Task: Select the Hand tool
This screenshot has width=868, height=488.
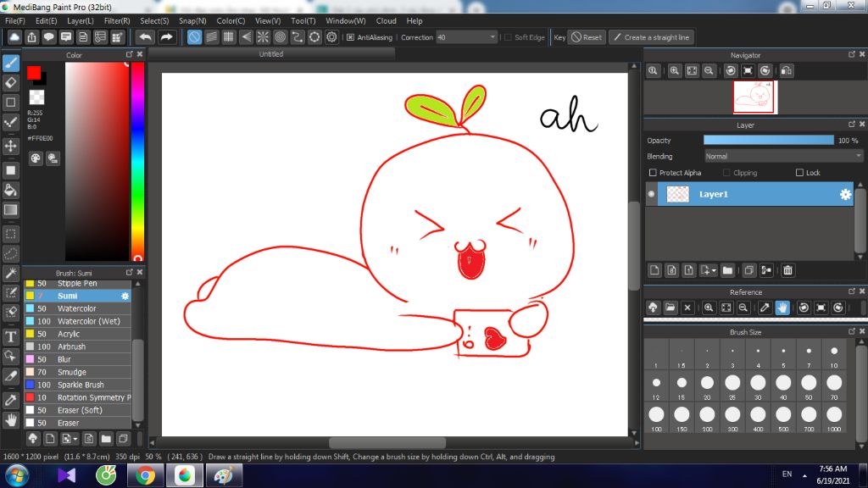Action: [10, 420]
